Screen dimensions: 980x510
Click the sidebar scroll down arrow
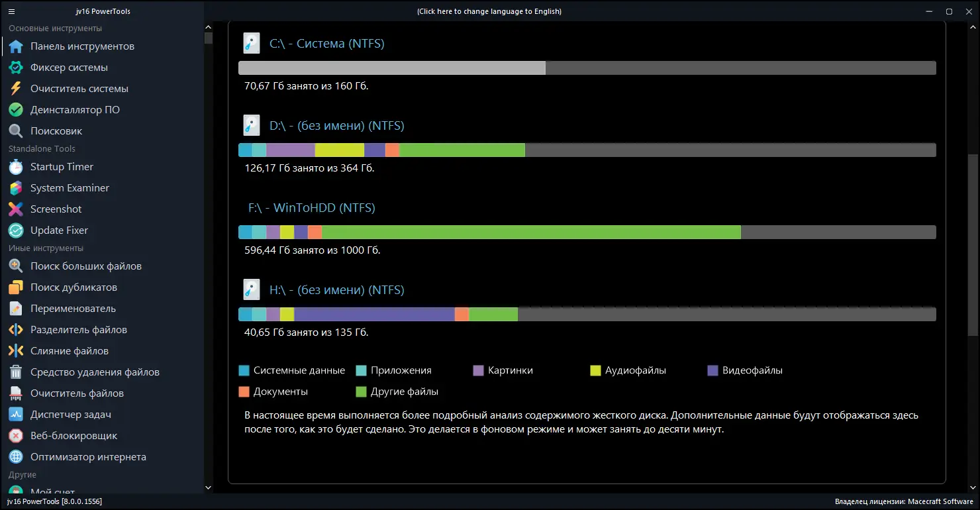[x=208, y=488]
